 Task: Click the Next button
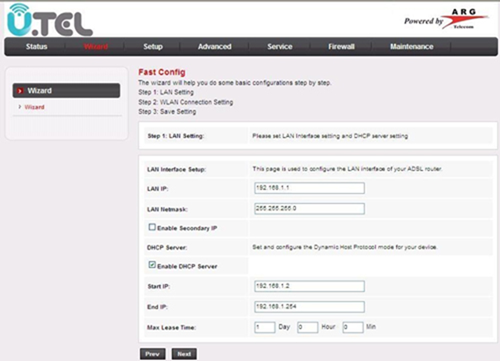pyautogui.click(x=184, y=354)
